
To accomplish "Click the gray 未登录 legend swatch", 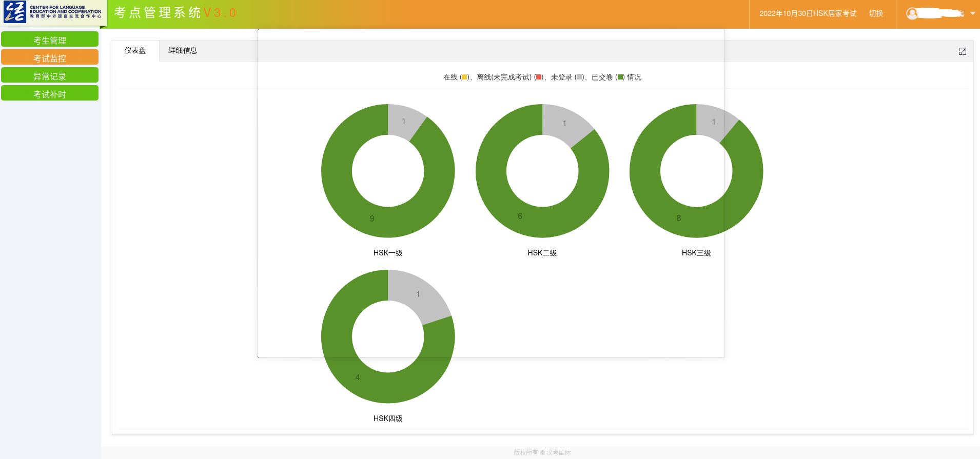I will point(579,77).
